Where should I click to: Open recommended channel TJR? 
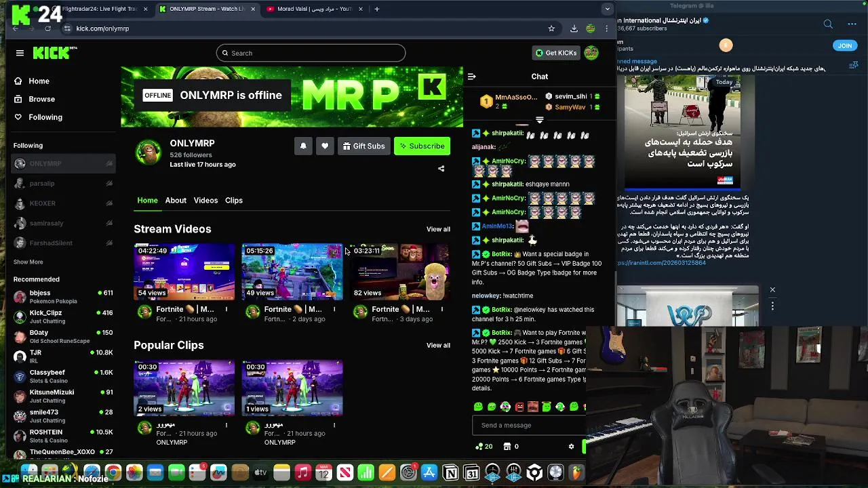(62, 356)
